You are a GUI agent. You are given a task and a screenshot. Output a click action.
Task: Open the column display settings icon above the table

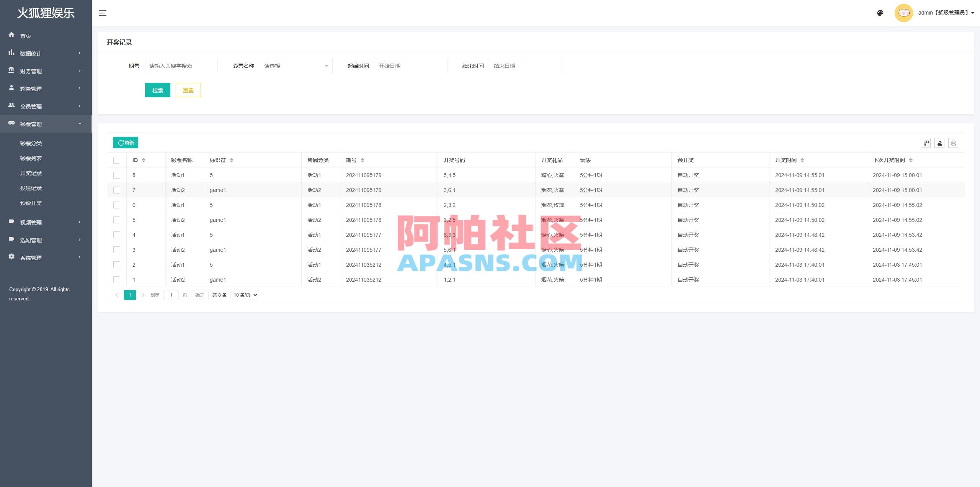click(926, 143)
